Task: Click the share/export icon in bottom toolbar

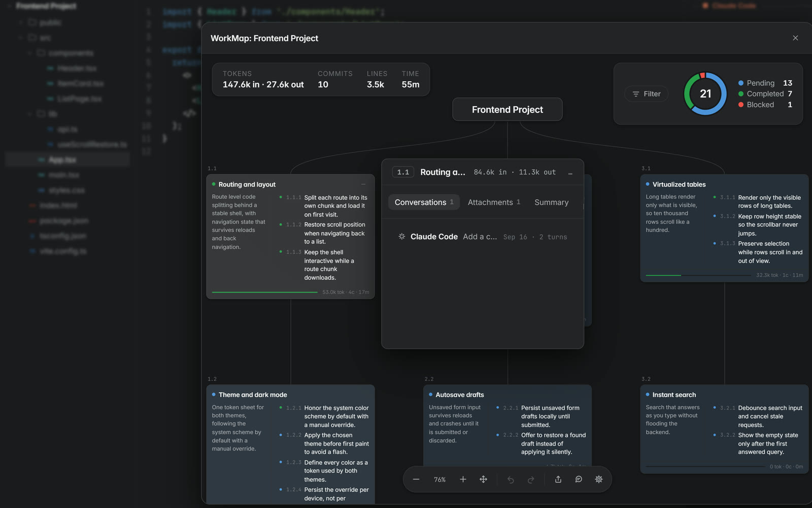Action: (558, 480)
